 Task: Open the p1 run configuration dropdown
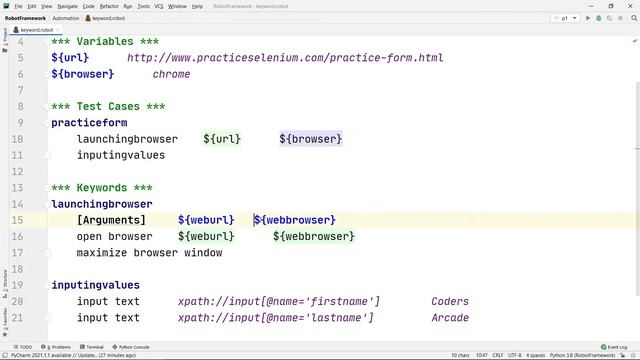565,18
